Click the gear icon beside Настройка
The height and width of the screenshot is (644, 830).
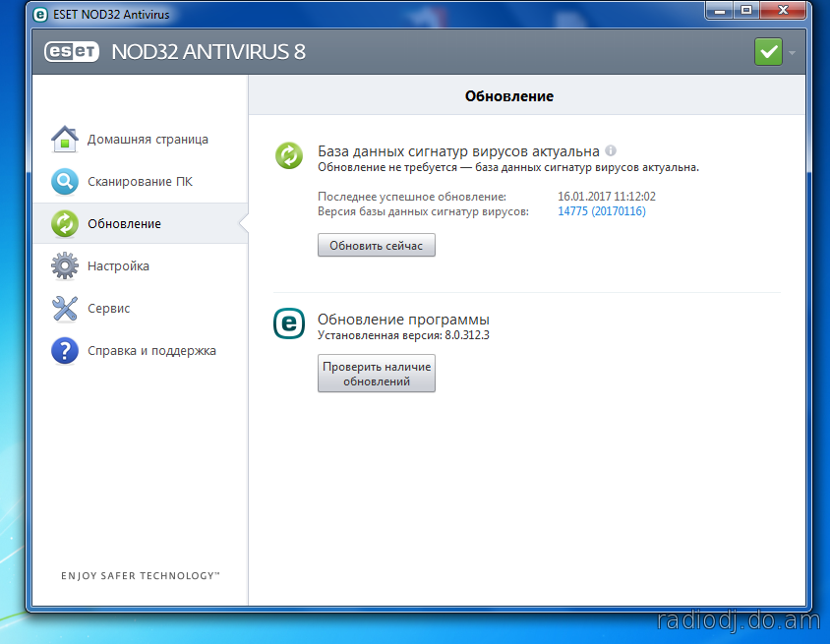point(65,265)
